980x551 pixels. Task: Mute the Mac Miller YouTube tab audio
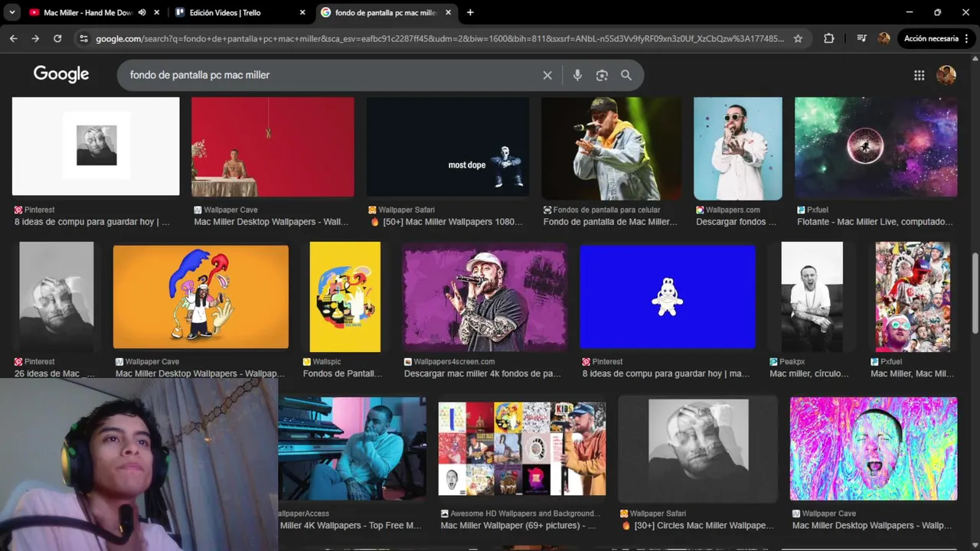[x=142, y=12]
